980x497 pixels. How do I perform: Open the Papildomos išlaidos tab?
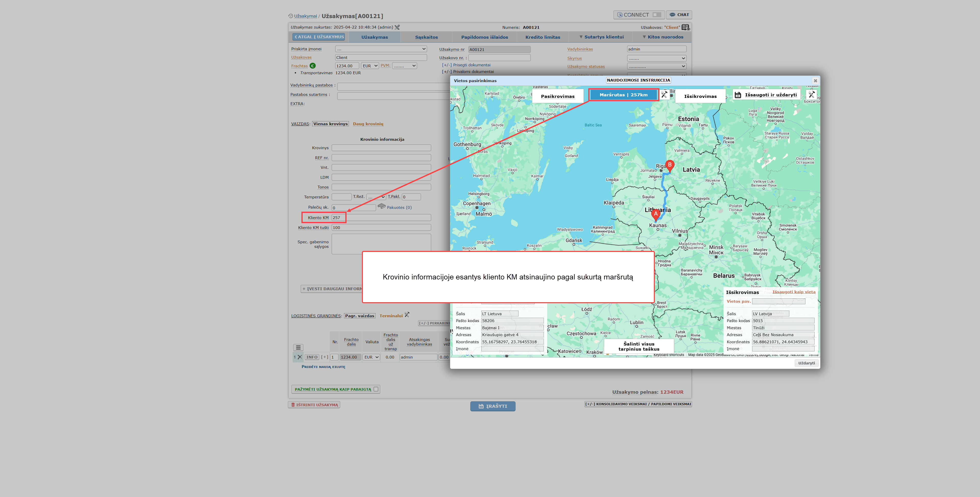[485, 37]
